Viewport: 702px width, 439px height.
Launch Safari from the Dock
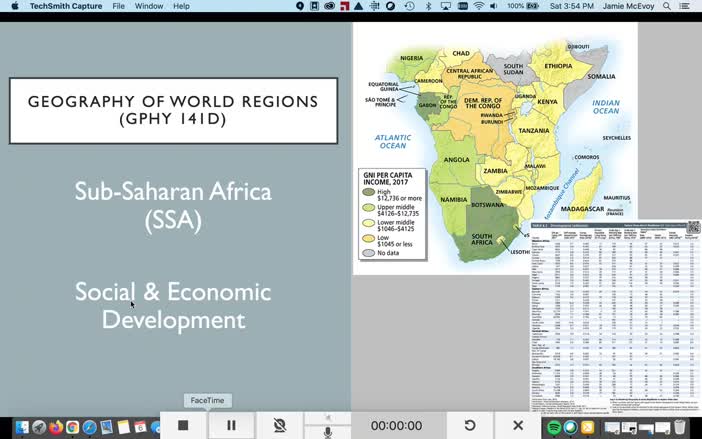(90, 427)
